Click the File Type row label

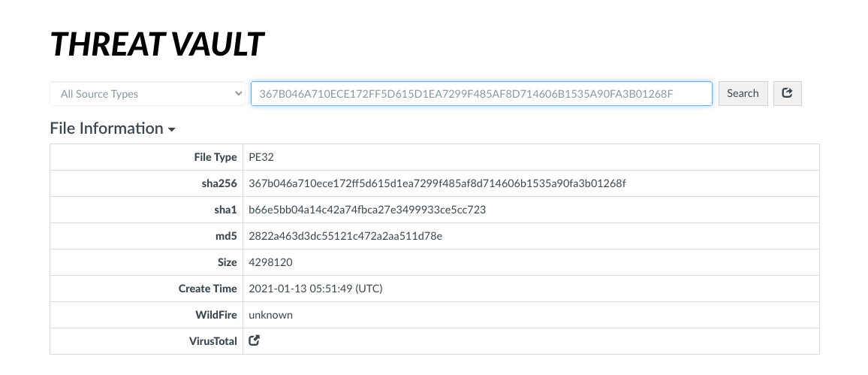(215, 157)
